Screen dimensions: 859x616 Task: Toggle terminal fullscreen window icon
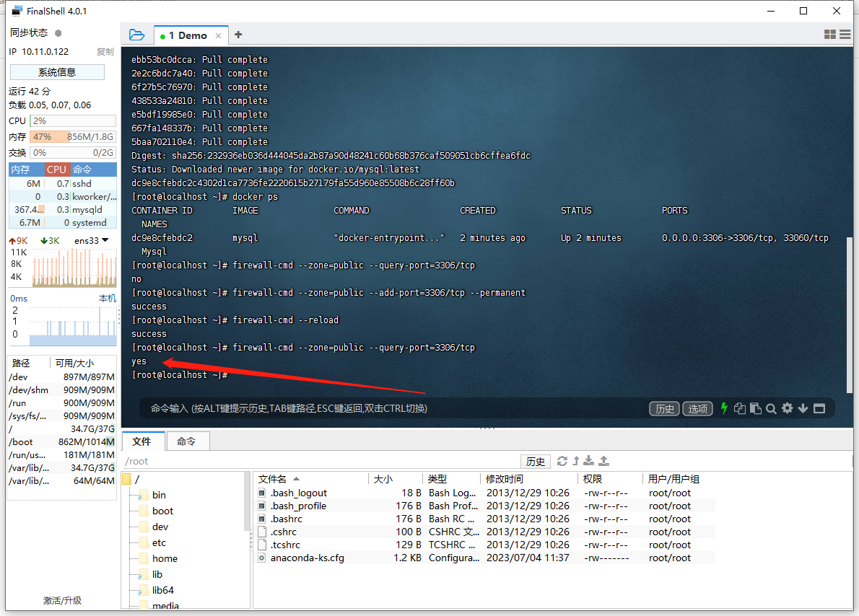coord(819,408)
